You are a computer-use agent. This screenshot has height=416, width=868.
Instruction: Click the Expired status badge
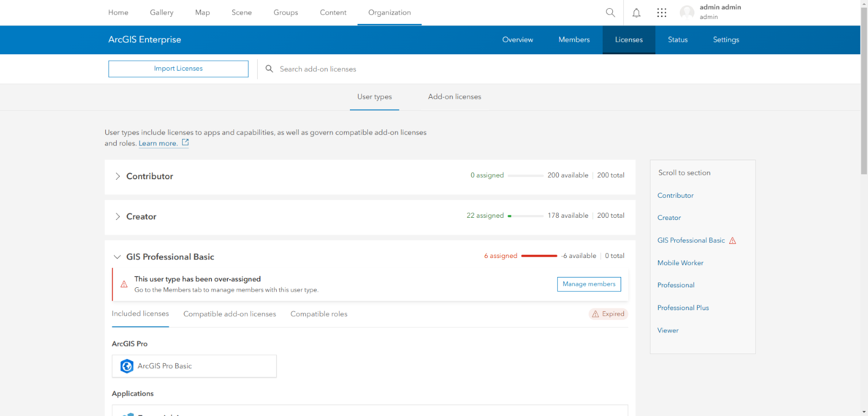coord(608,314)
